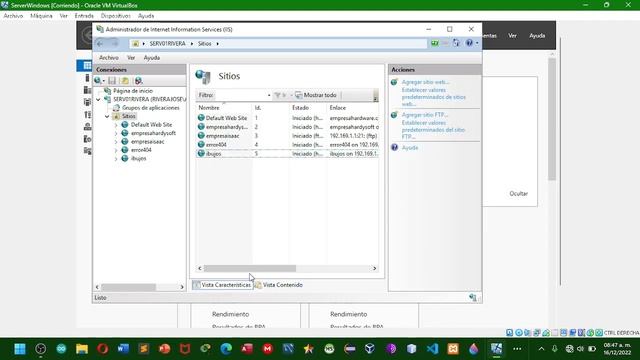Collapse the Sitios tree node
Screen dimensions: 640x360
pyautogui.click(x=107, y=116)
